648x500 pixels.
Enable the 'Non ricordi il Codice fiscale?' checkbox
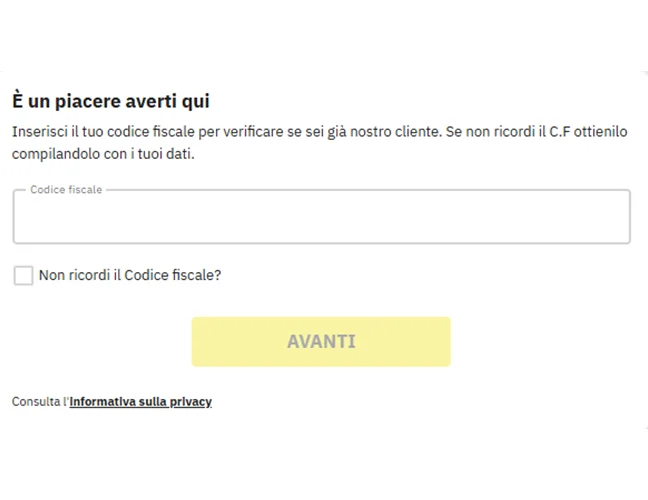[x=23, y=275]
